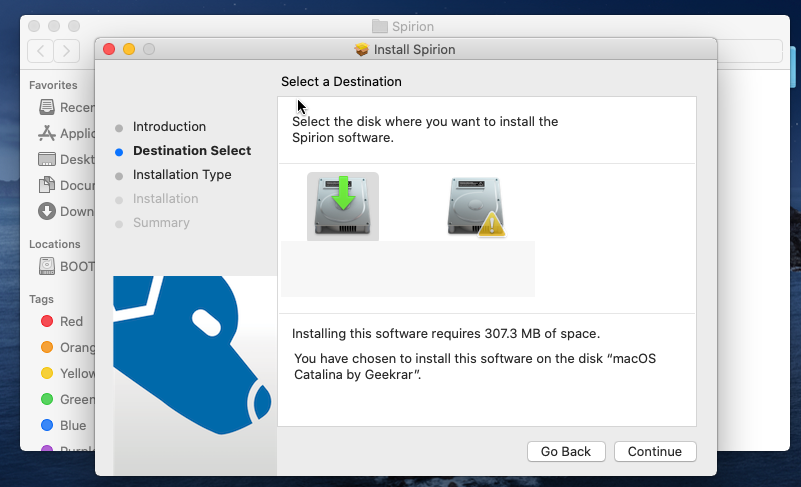Screen dimensions: 801x487
Task: Click the Continue button
Action: coord(655,451)
